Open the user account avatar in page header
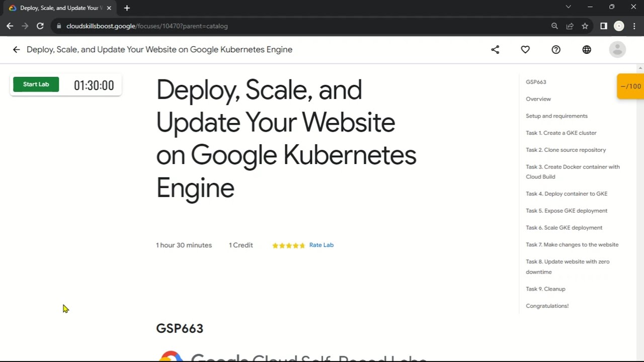This screenshot has height=362, width=644. point(617,49)
